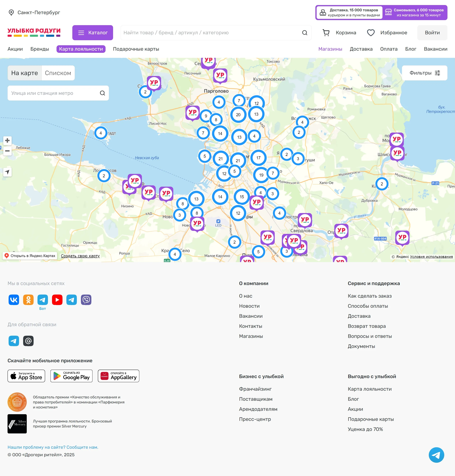Switch stores view to Списком
The height and width of the screenshot is (476, 455).
pos(58,73)
